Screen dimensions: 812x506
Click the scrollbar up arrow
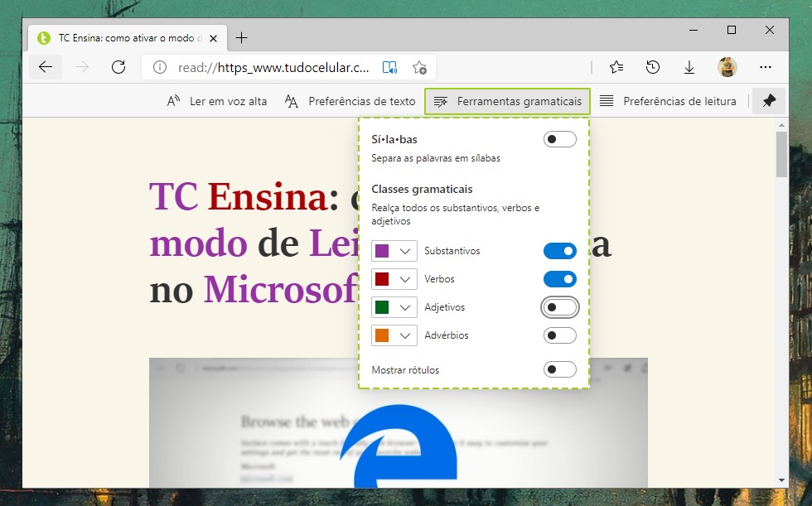781,125
